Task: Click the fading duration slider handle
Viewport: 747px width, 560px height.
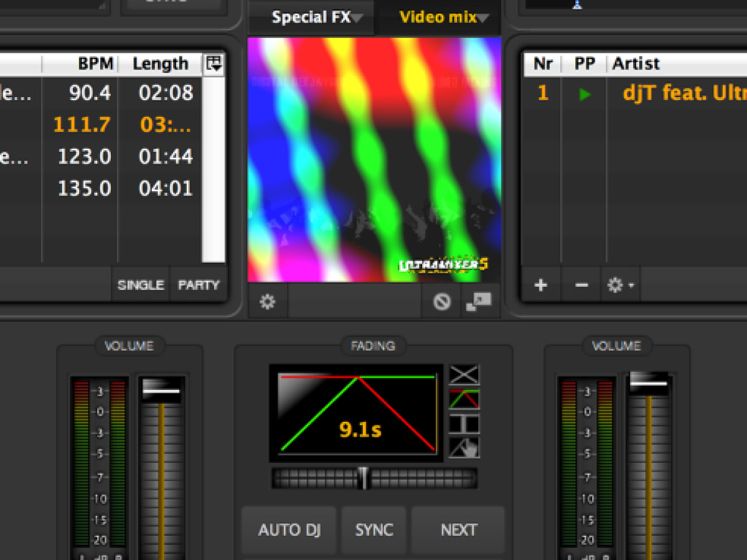Action: 364,478
